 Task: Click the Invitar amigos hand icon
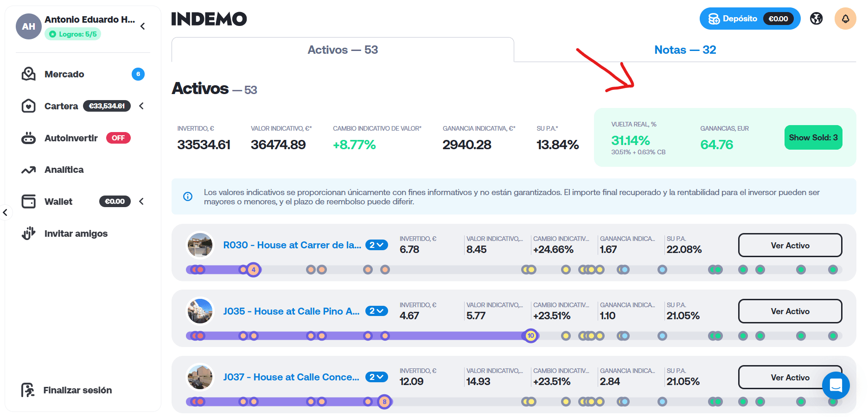pyautogui.click(x=29, y=233)
